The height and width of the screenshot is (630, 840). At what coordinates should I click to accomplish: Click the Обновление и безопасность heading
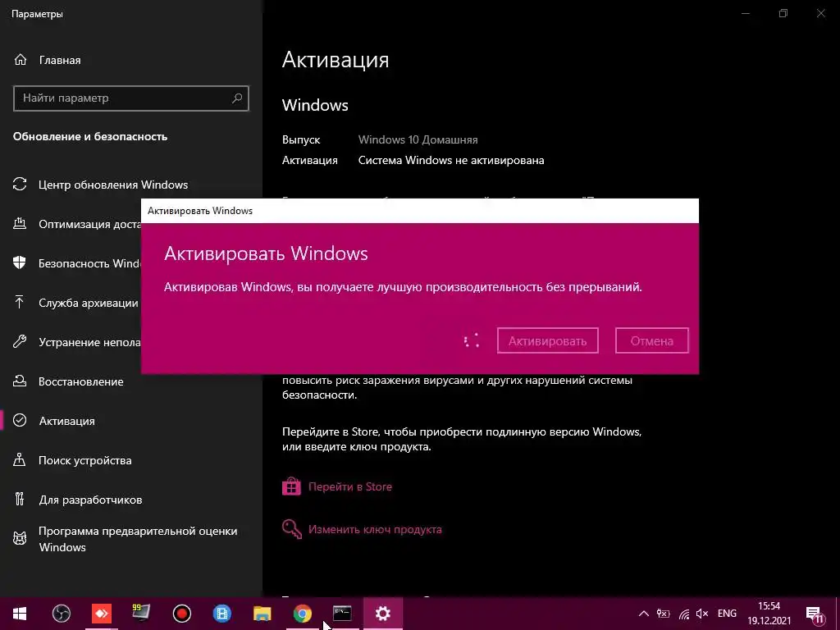click(90, 137)
